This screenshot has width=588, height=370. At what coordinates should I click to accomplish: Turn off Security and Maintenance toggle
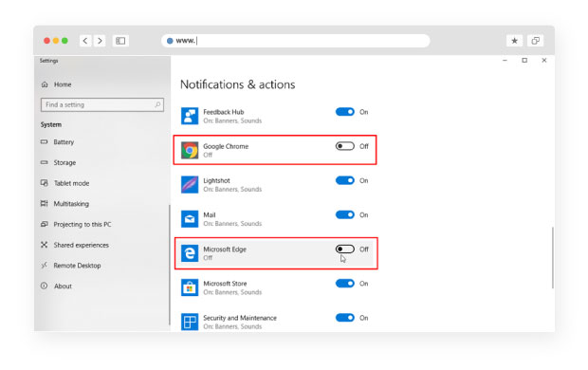[345, 318]
